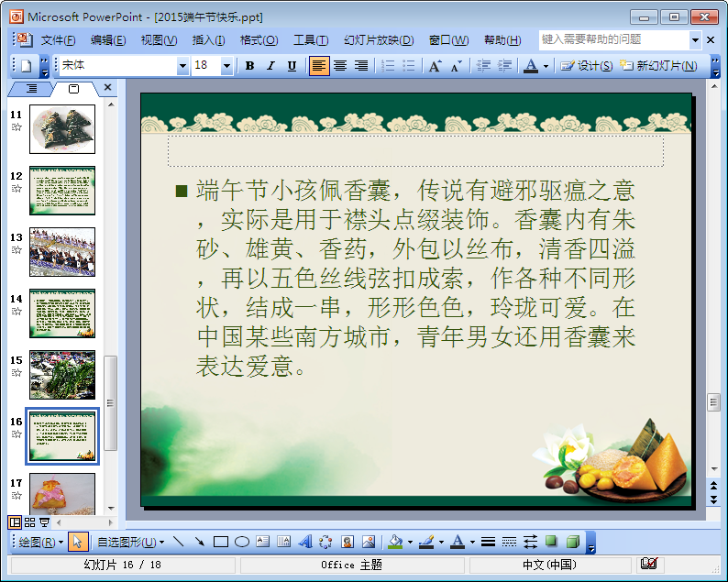Viewport: 728px width, 582px height.
Task: Select slide 11 thumbnail
Action: (62, 129)
